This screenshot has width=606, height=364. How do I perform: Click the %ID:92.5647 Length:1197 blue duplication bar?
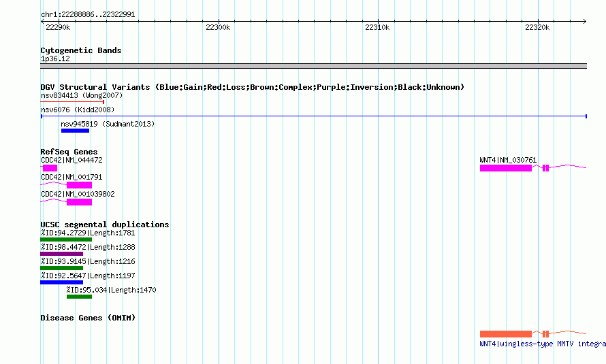tap(61, 282)
